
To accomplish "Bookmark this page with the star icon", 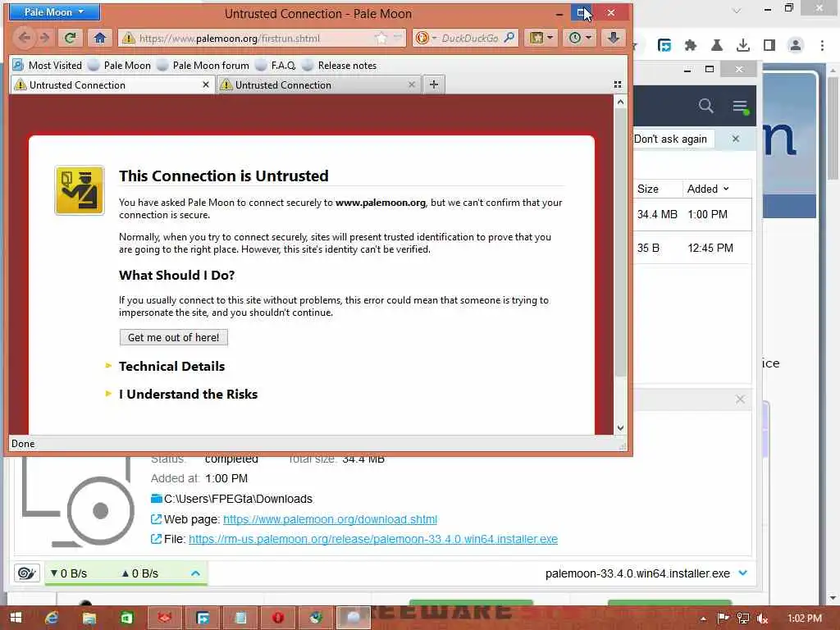I will pyautogui.click(x=381, y=38).
